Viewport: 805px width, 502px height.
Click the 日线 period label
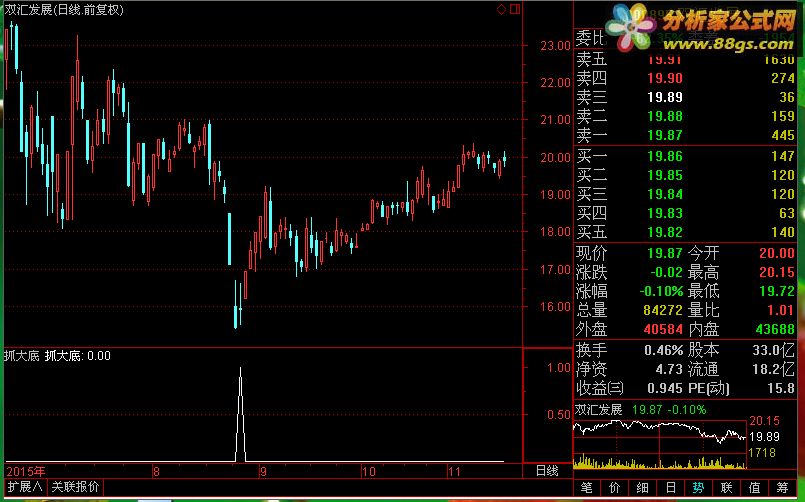(547, 471)
